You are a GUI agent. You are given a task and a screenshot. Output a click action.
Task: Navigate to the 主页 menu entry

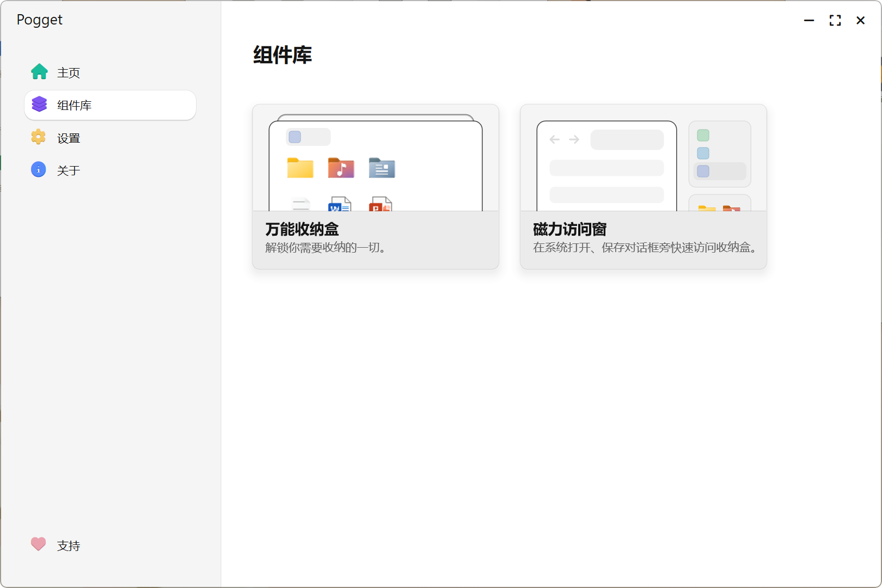pos(68,72)
